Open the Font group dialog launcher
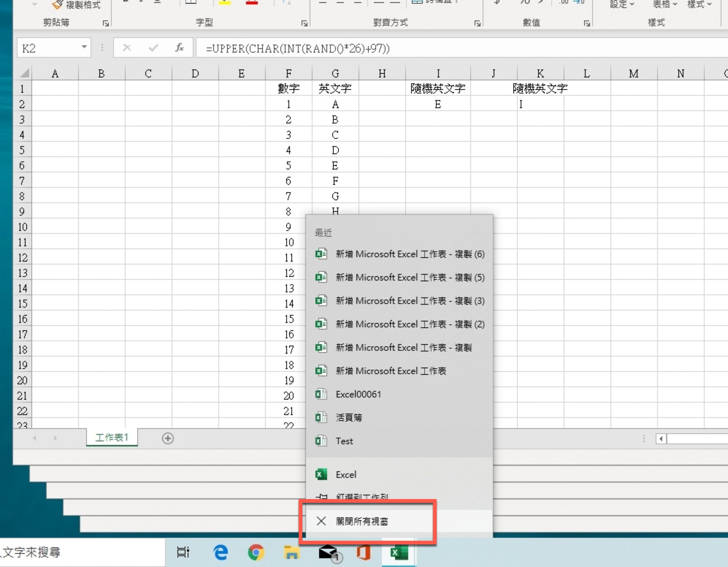728x567 pixels. (x=304, y=23)
